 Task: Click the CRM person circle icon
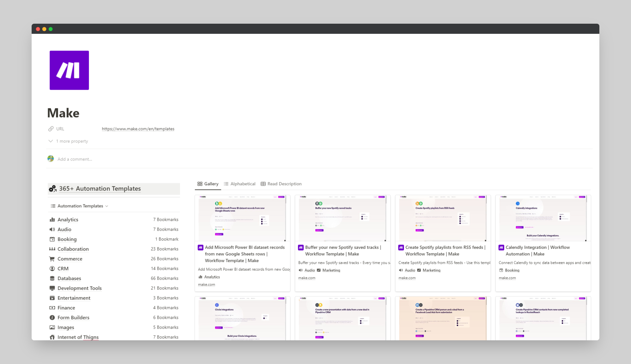pos(52,269)
